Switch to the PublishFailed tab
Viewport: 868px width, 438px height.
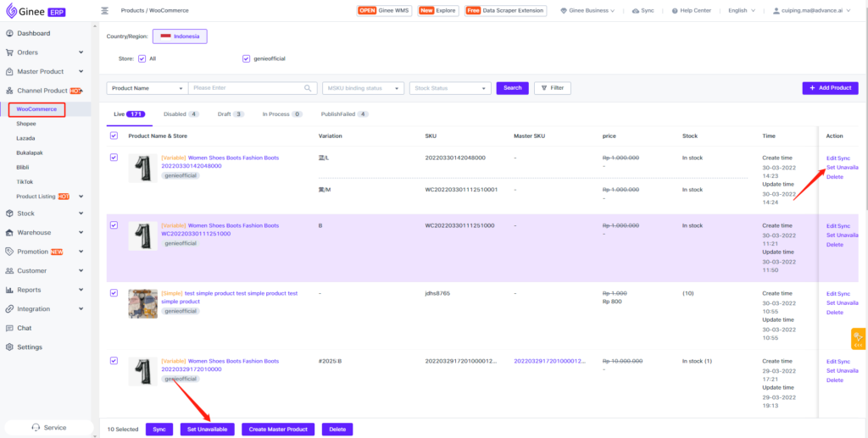point(344,114)
